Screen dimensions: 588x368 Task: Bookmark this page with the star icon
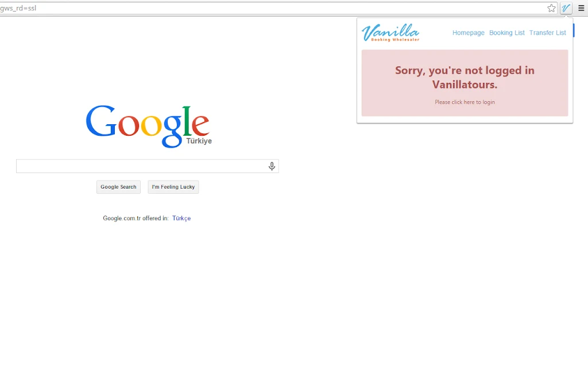[551, 8]
